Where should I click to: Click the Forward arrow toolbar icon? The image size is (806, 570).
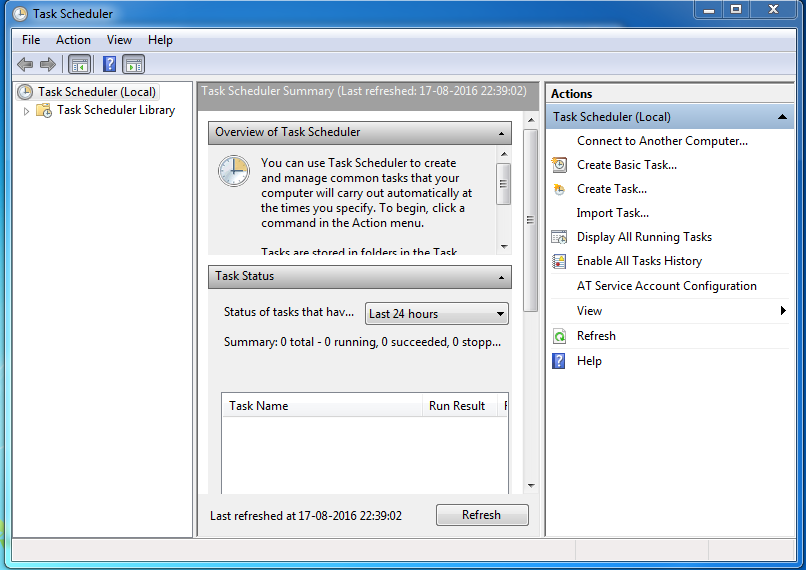pos(48,64)
